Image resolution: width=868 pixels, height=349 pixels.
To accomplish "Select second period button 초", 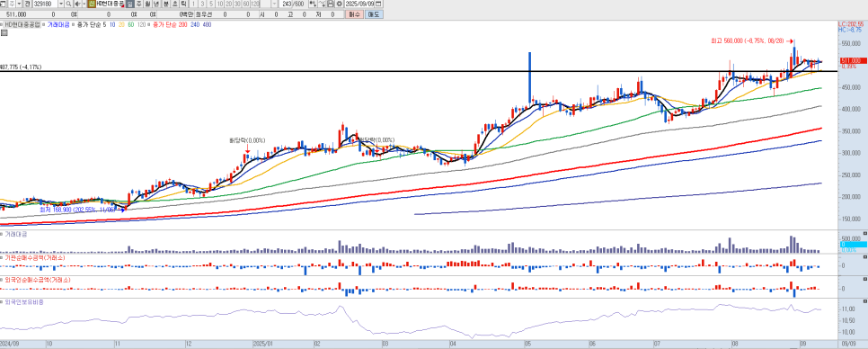I will (175, 4).
